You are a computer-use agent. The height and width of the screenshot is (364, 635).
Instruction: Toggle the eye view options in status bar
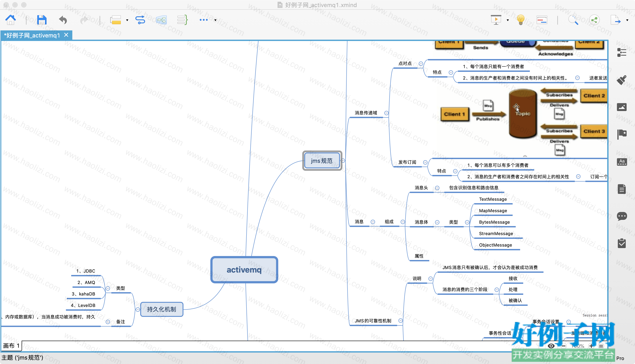pyautogui.click(x=551, y=346)
